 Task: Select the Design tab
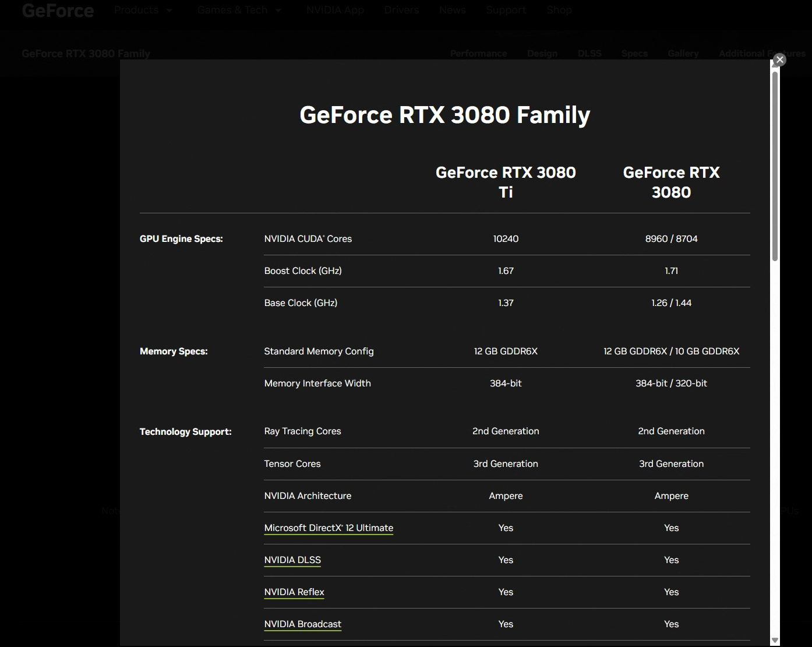click(542, 53)
